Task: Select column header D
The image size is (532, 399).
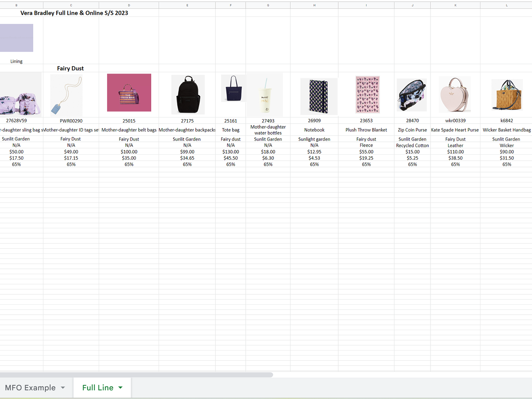Action: [129, 5]
